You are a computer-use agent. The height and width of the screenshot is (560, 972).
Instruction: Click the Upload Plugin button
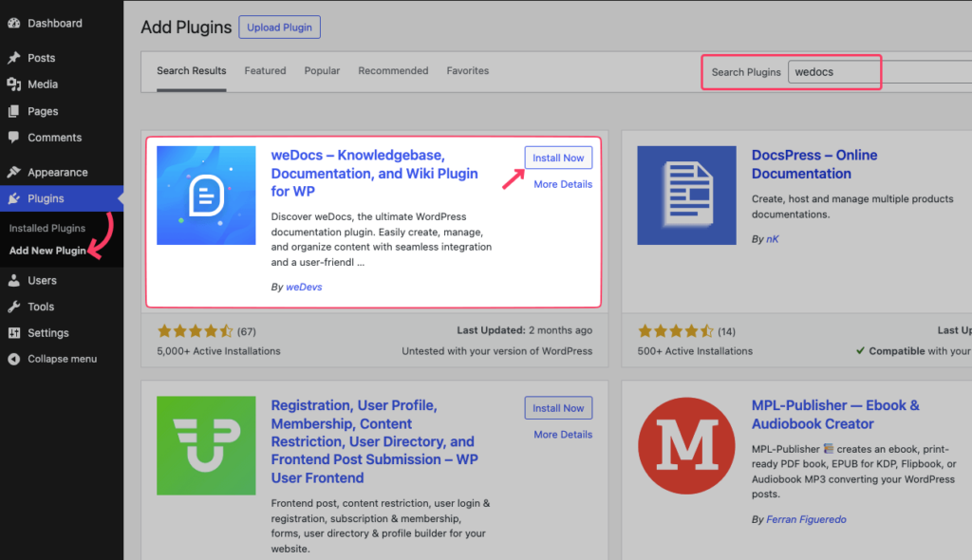[279, 27]
